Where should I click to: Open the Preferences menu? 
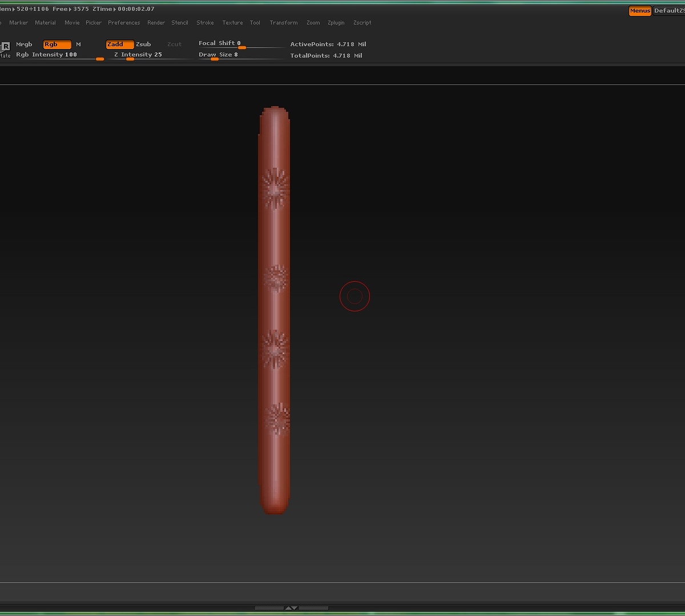pyautogui.click(x=124, y=23)
